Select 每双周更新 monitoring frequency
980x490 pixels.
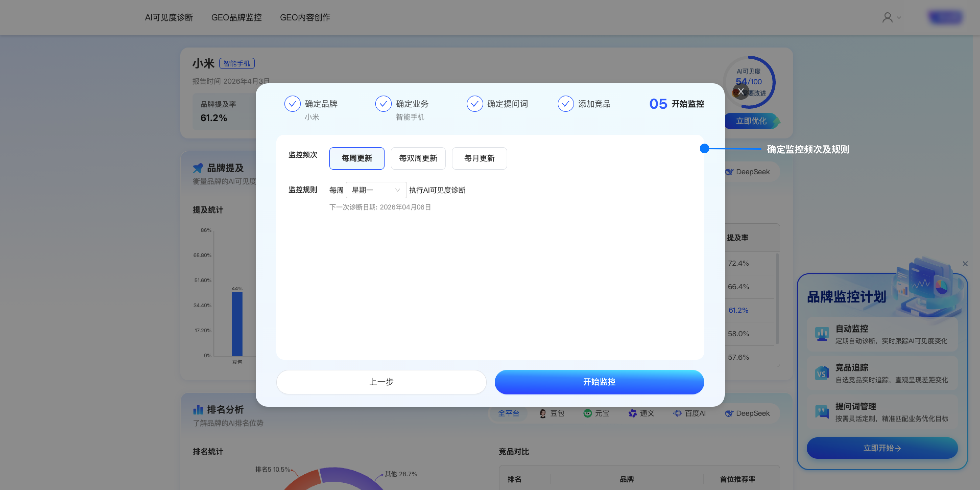[418, 158]
